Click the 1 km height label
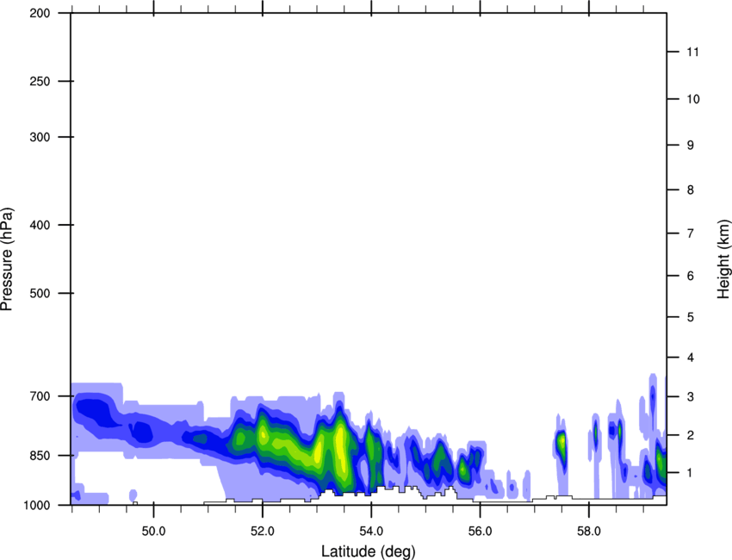This screenshot has height=560, width=732. click(691, 473)
